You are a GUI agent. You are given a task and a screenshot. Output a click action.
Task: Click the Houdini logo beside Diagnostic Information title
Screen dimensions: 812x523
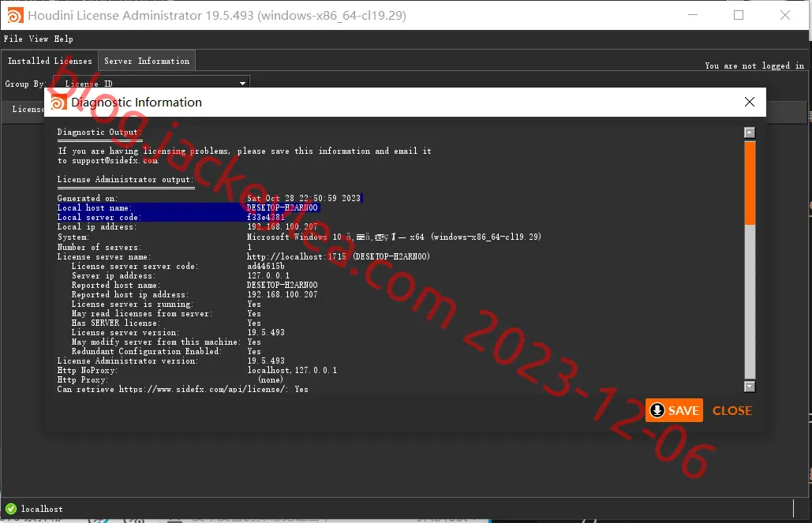[58, 103]
